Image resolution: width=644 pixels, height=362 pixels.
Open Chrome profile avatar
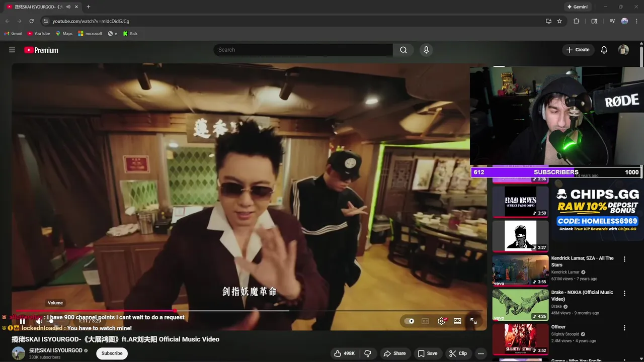click(x=624, y=21)
